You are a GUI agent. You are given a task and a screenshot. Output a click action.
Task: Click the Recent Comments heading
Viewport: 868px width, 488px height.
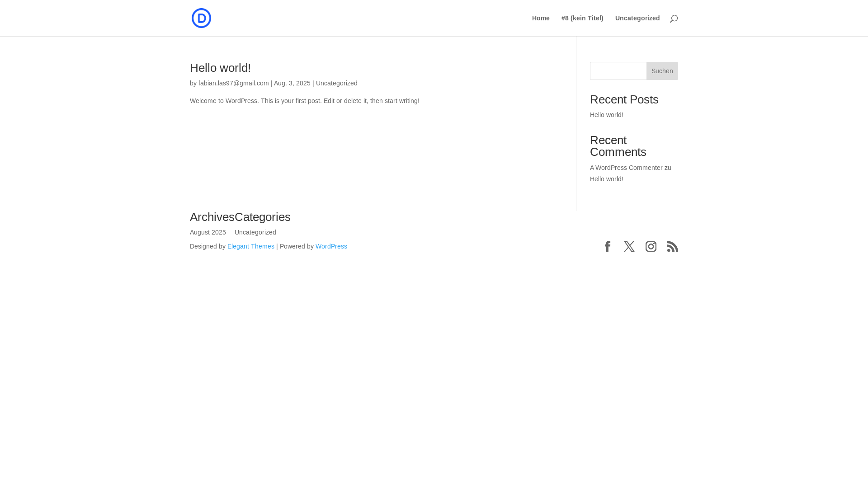tap(618, 146)
